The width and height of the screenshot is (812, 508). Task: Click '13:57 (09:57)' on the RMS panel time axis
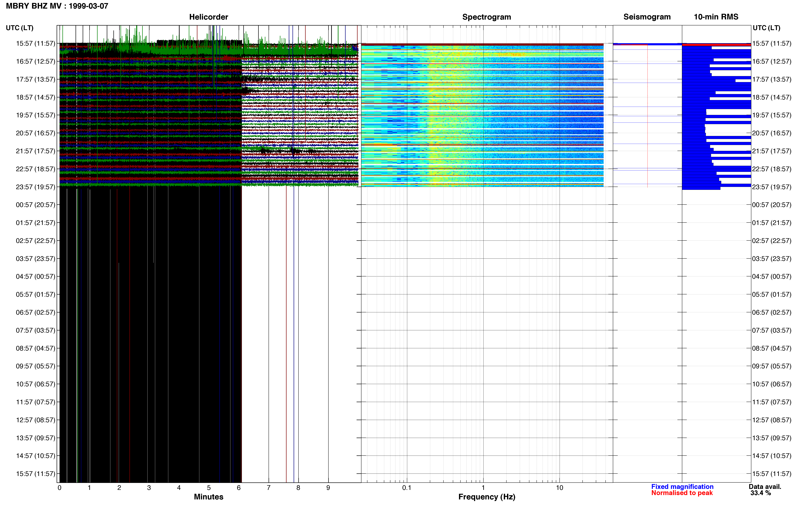coord(772,438)
